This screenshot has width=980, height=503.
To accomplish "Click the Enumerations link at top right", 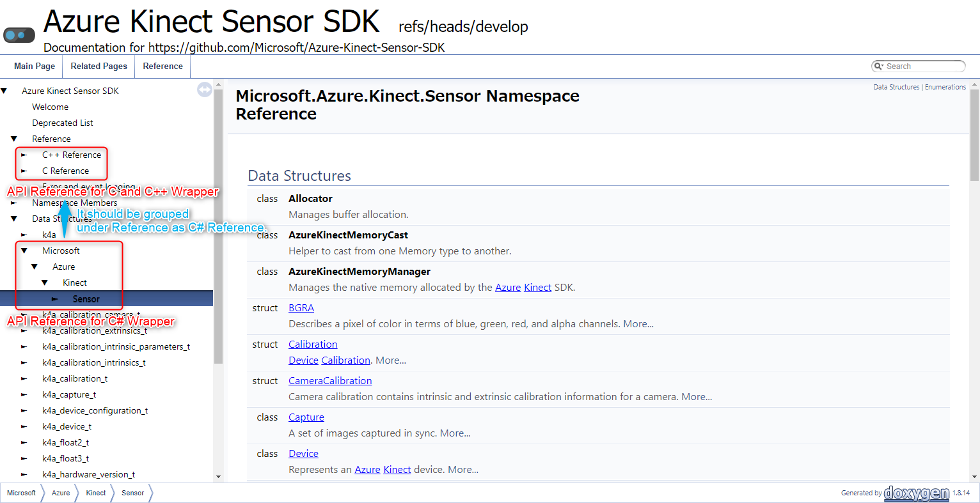I will (945, 86).
